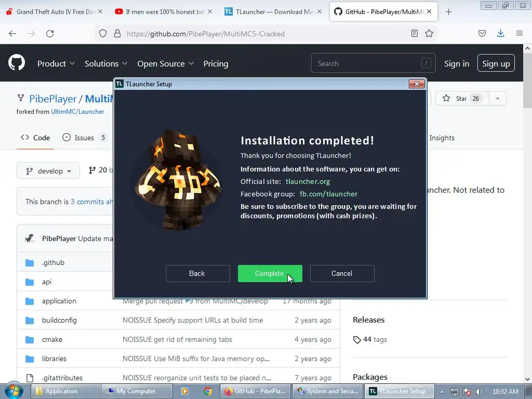Screen dimensions: 532x399
Task: Open System and Security taskbar item
Action: tap(327, 391)
